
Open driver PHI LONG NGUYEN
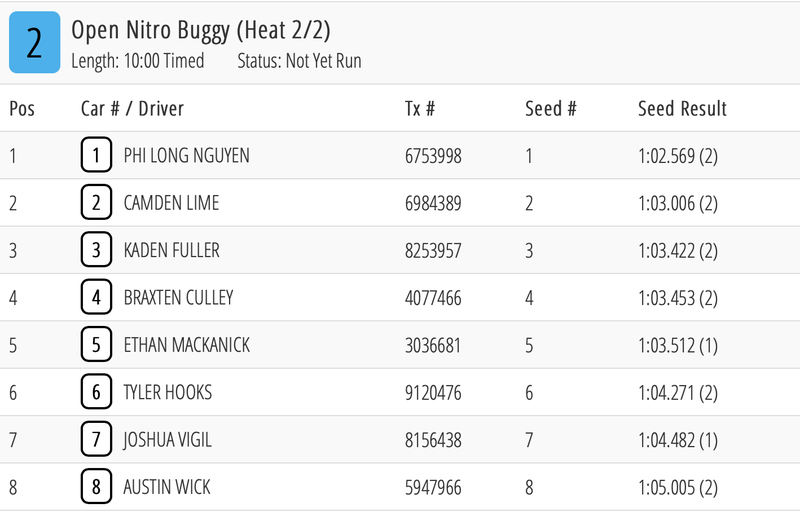coord(186,156)
